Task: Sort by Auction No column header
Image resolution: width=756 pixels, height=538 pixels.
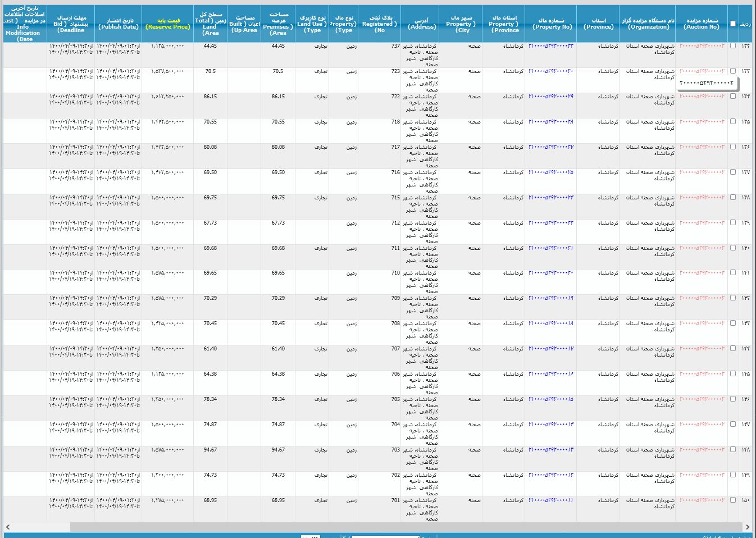Action: tap(702, 24)
